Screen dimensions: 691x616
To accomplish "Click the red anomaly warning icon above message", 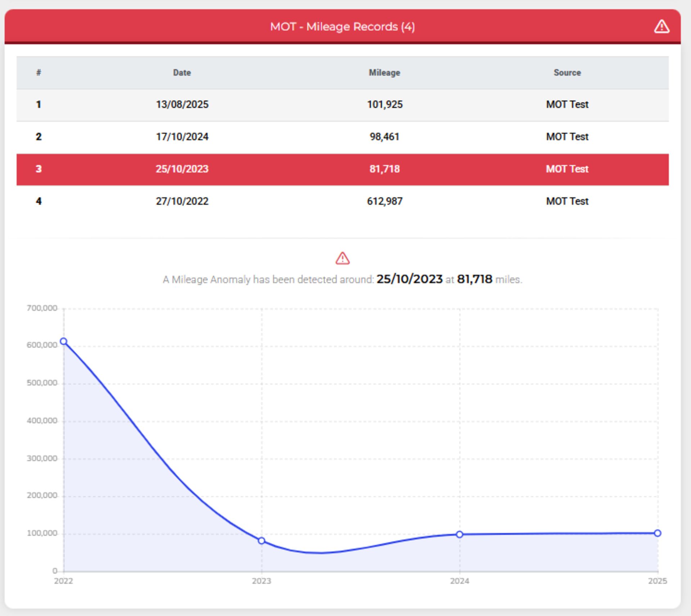I will 342,258.
